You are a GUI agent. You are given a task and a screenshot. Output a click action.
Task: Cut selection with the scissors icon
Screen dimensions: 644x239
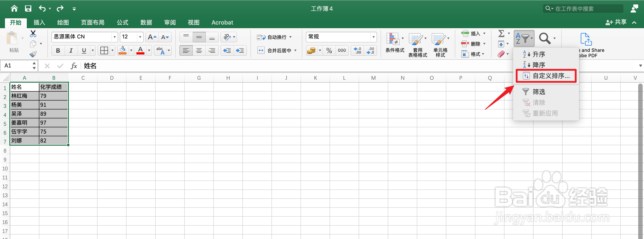(x=33, y=33)
